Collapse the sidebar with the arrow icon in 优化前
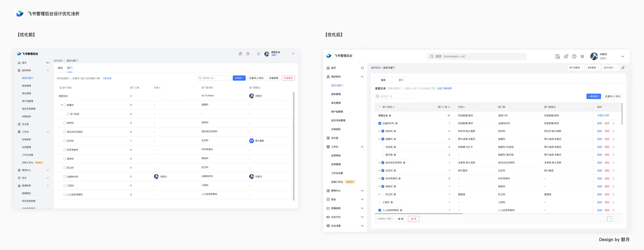Screen dimensions: 644x250 [x=48, y=62]
